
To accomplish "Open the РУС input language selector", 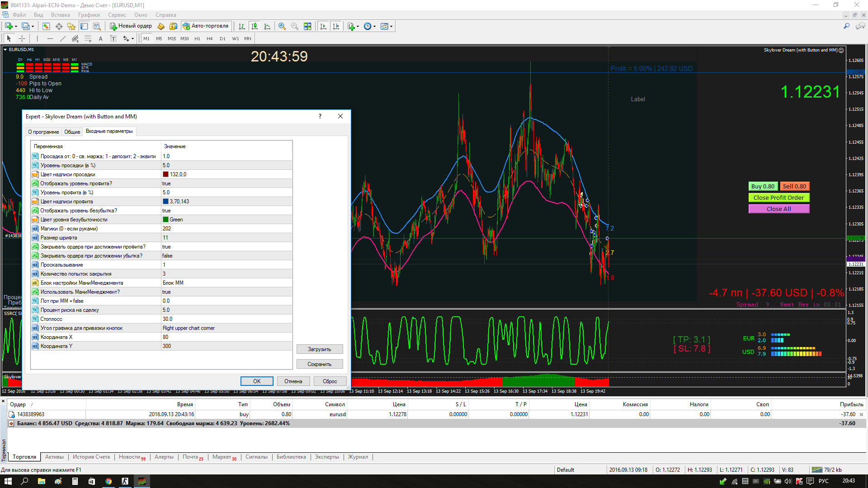I will click(824, 481).
